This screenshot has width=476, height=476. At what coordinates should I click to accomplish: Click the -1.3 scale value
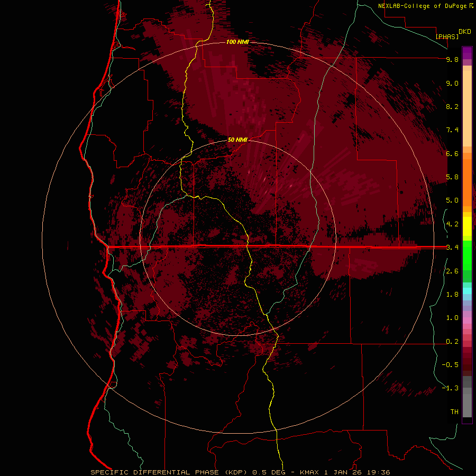450,388
